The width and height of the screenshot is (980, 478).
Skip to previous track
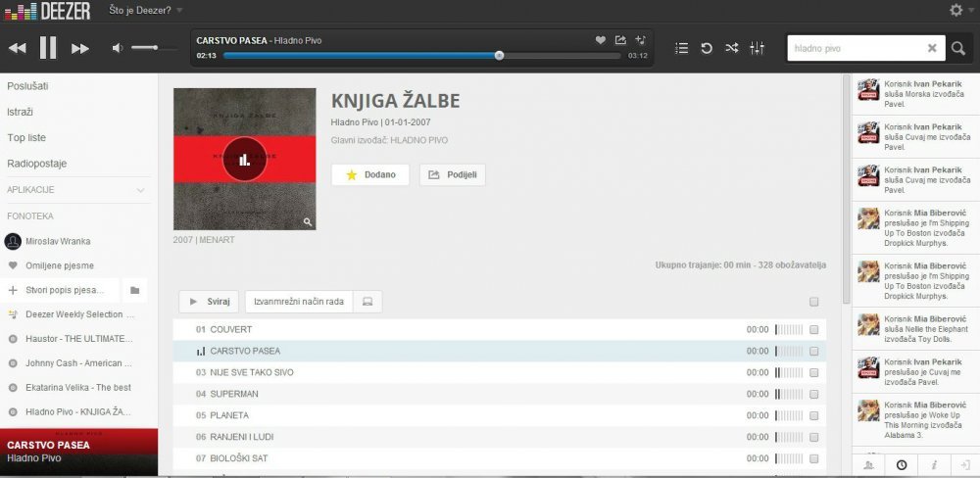[x=18, y=49]
